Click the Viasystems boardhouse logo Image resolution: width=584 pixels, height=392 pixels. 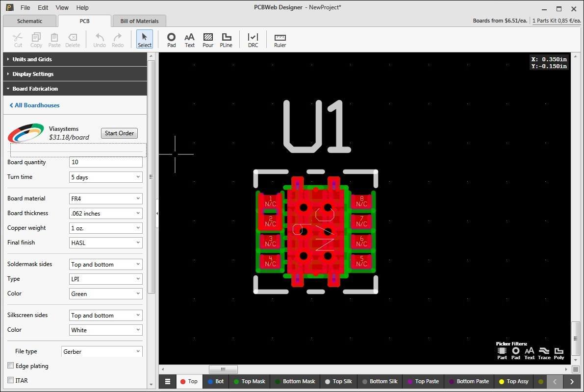tap(25, 133)
